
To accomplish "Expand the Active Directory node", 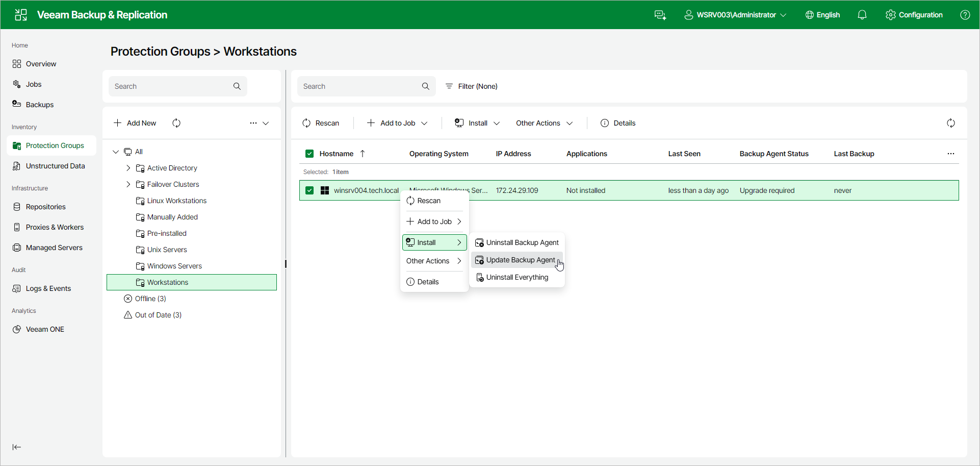I will (128, 168).
